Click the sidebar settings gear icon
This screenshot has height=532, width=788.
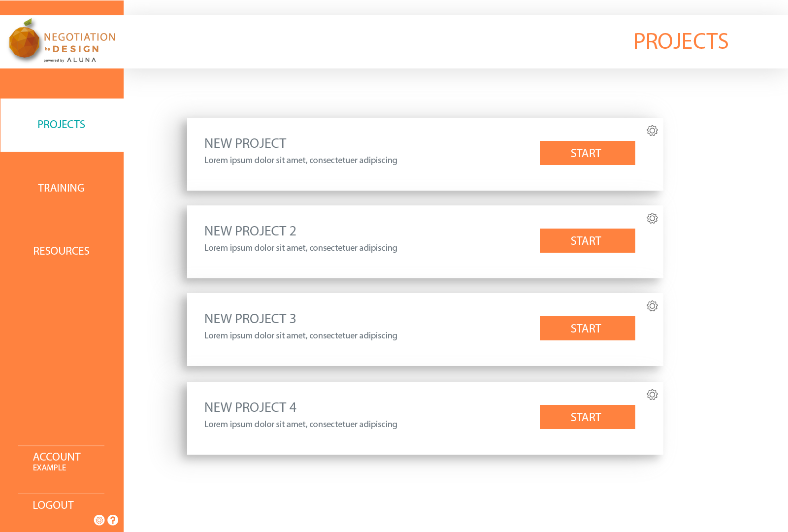pos(99,520)
